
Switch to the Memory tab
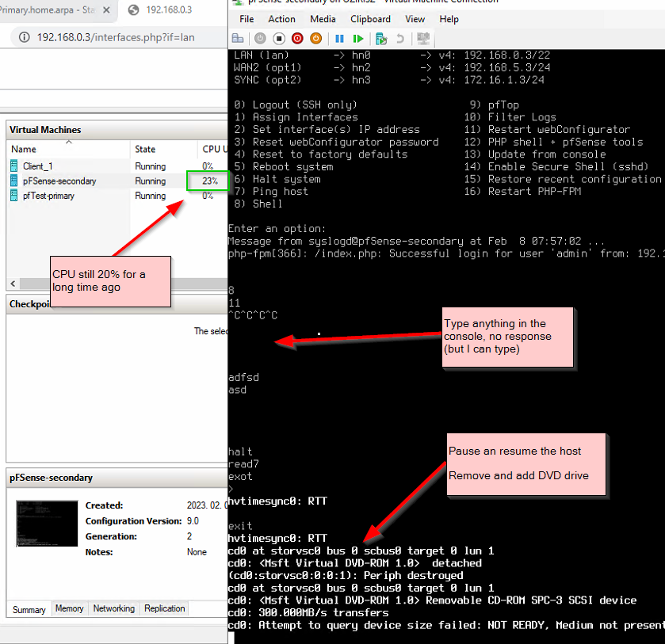[x=69, y=608]
